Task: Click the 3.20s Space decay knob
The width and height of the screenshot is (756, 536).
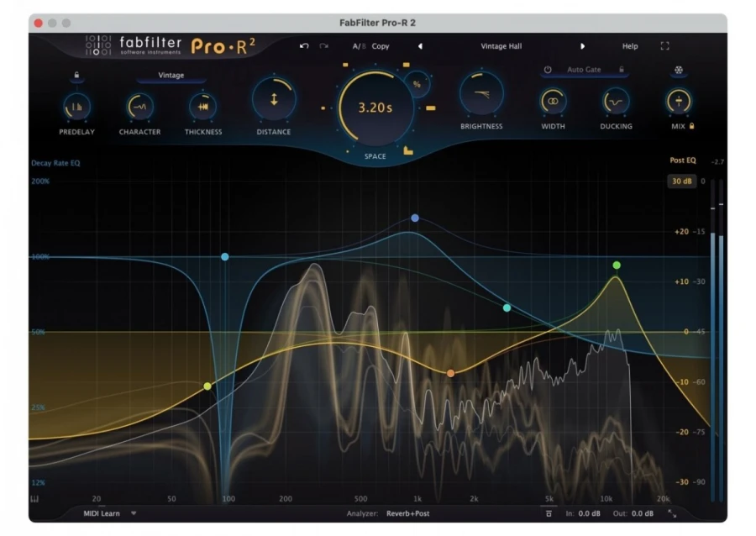Action: pyautogui.click(x=375, y=108)
